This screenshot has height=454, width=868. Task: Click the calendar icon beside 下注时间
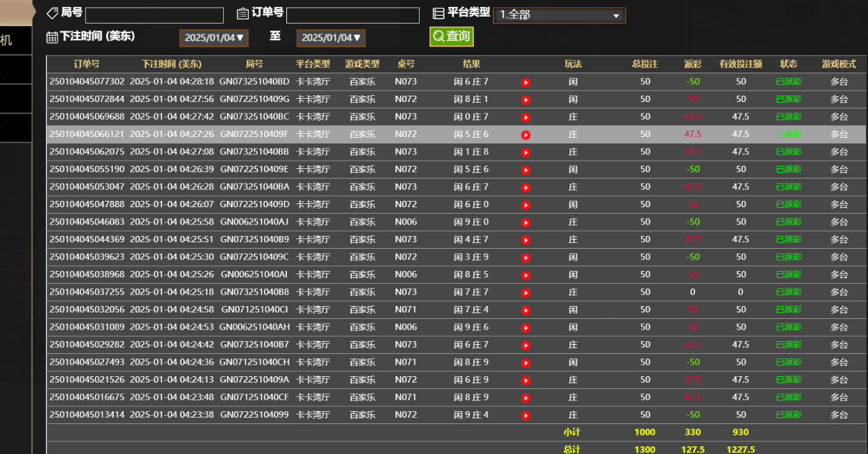(x=52, y=37)
